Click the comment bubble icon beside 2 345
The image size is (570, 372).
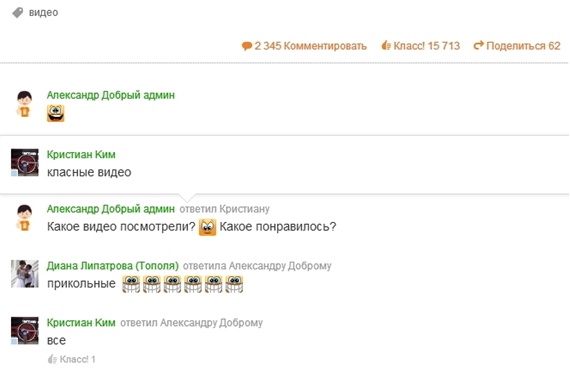tap(247, 46)
